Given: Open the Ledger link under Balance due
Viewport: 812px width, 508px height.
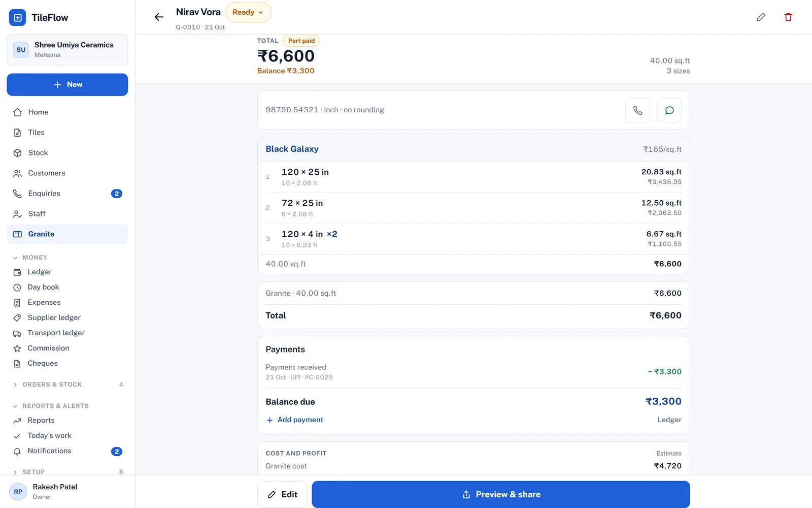Looking at the screenshot, I should (669, 420).
